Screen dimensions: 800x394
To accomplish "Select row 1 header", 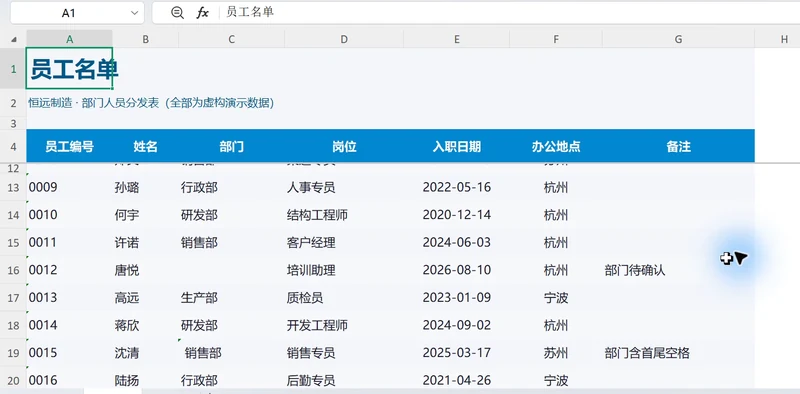I will coord(13,68).
